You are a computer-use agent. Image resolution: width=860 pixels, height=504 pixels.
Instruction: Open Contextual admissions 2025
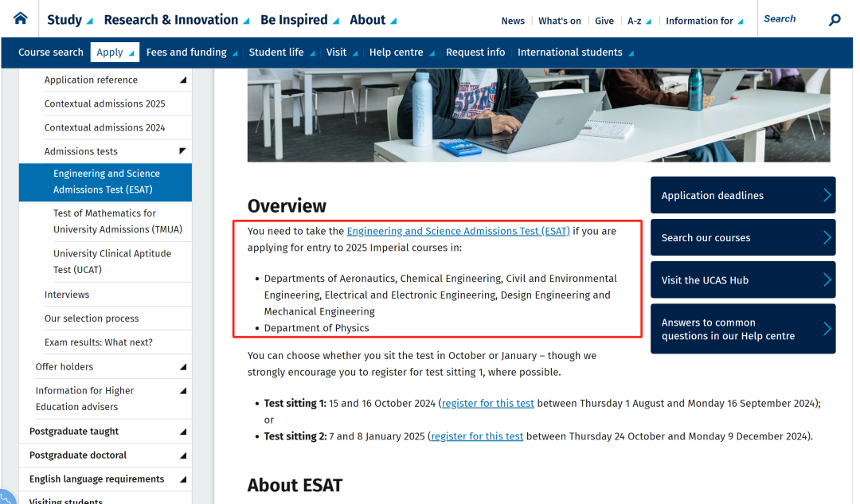click(x=105, y=104)
